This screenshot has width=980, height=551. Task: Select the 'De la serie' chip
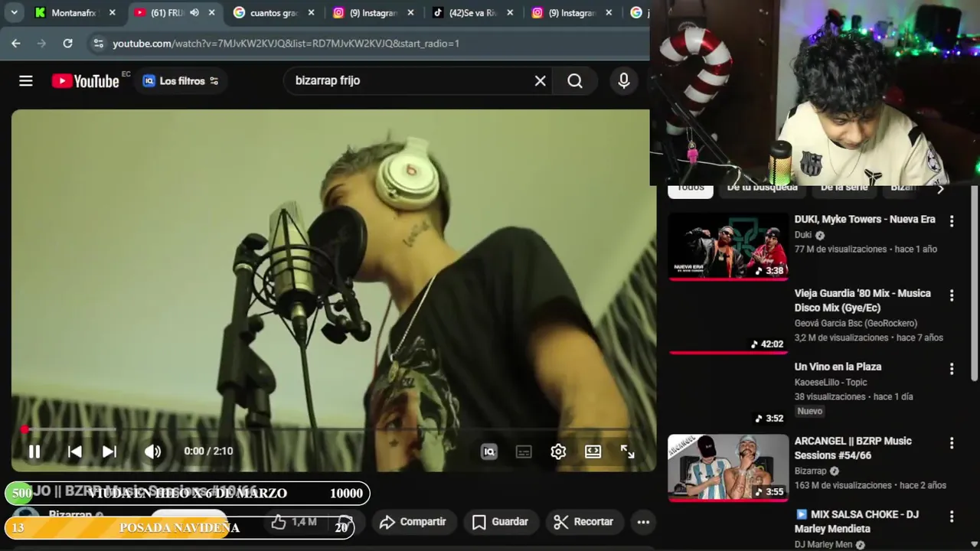(844, 188)
